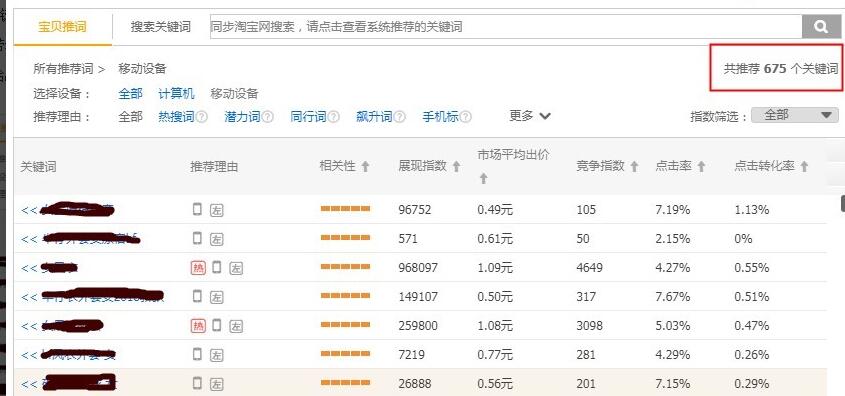Filter by 同行词 reason
This screenshot has width=845, height=396.
308,116
